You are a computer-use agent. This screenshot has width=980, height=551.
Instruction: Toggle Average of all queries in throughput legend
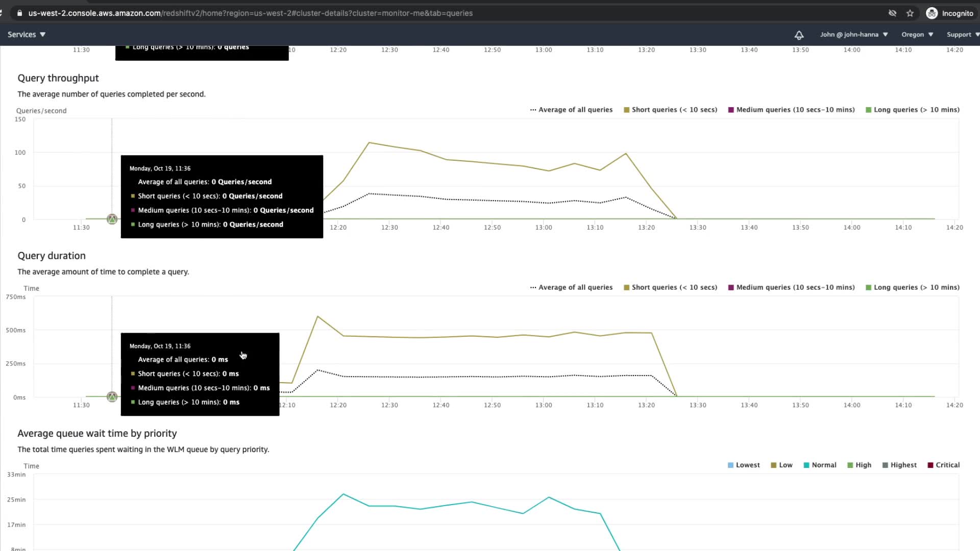(571, 110)
